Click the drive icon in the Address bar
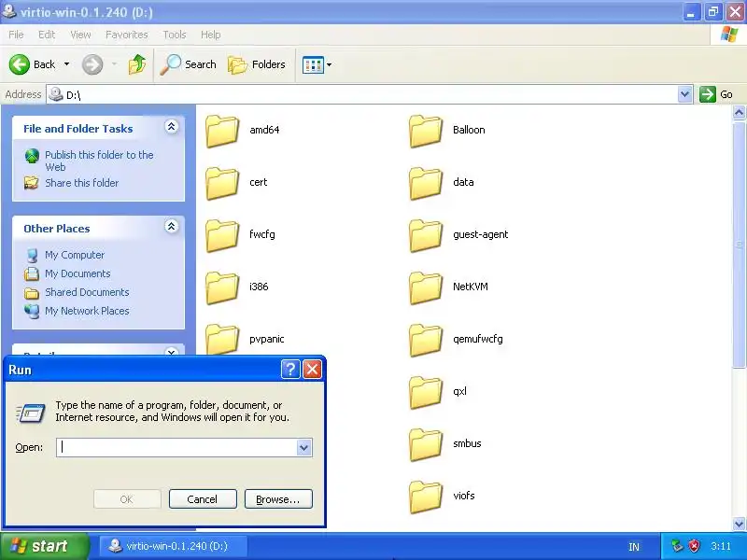This screenshot has width=747, height=560. click(x=56, y=94)
